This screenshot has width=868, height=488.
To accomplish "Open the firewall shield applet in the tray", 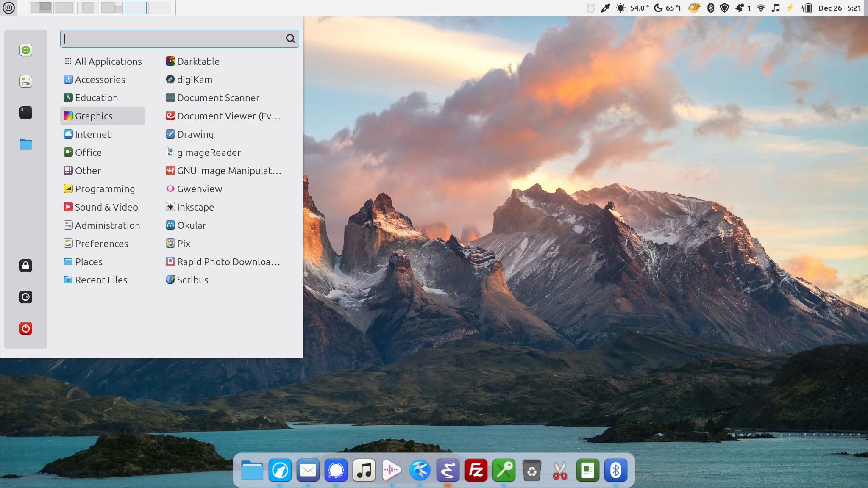I will pos(725,7).
